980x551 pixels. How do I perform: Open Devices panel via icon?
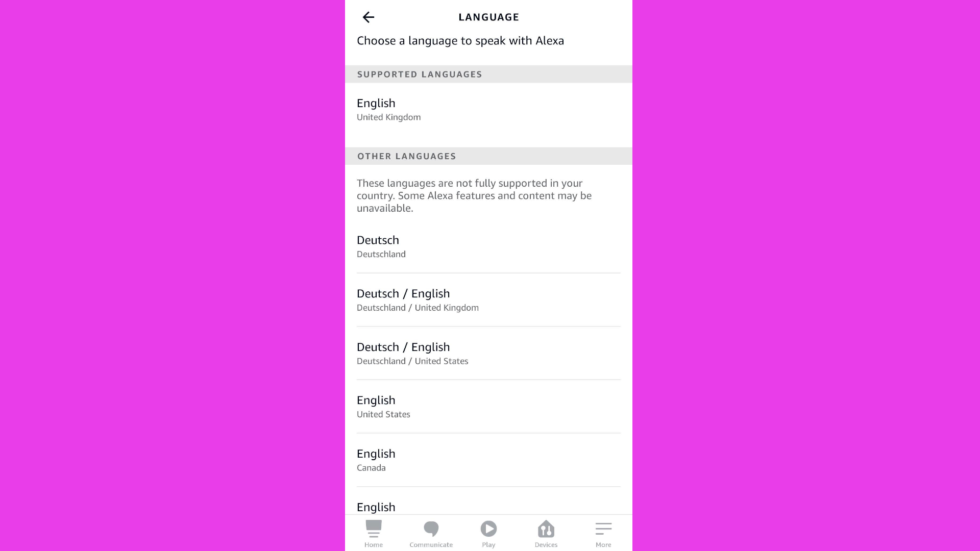click(546, 534)
